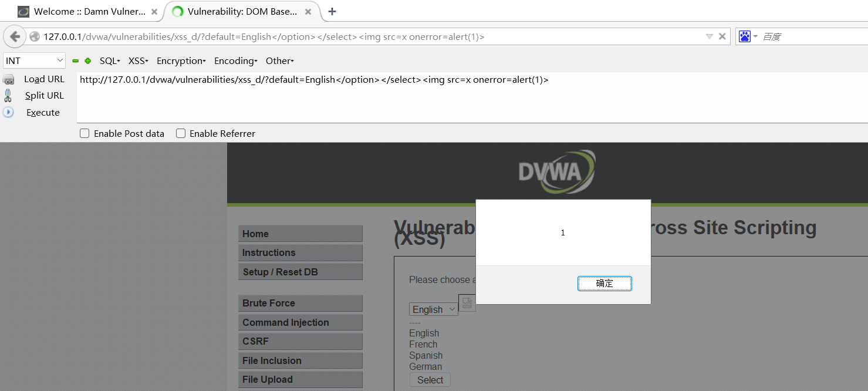Open Setup / Reset DB page
This screenshot has width=868, height=391.
pos(300,272)
